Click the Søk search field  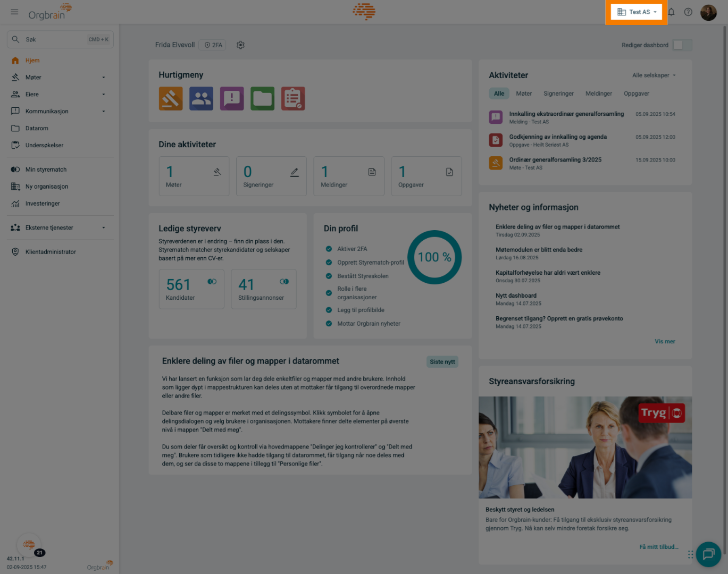tap(60, 39)
